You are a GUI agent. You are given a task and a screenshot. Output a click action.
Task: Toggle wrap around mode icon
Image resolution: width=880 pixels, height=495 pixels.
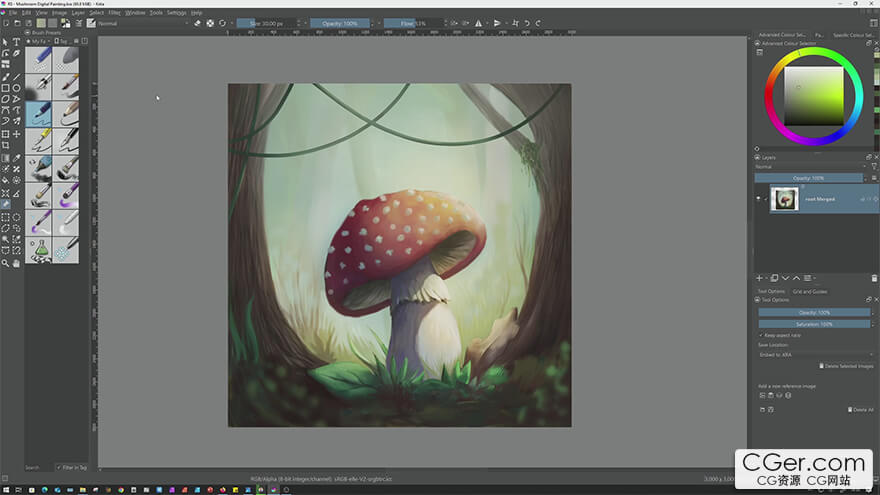click(515, 23)
